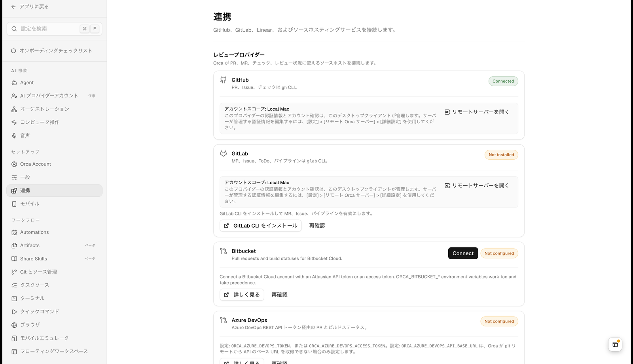The height and width of the screenshot is (364, 633).
Task: Click the Automations clock icon
Action: pos(14,232)
